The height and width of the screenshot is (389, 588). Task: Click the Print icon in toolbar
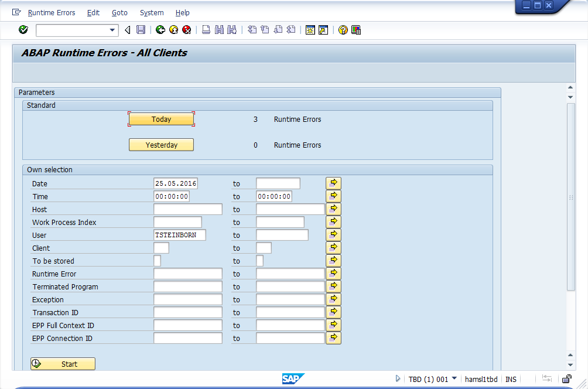(x=206, y=30)
